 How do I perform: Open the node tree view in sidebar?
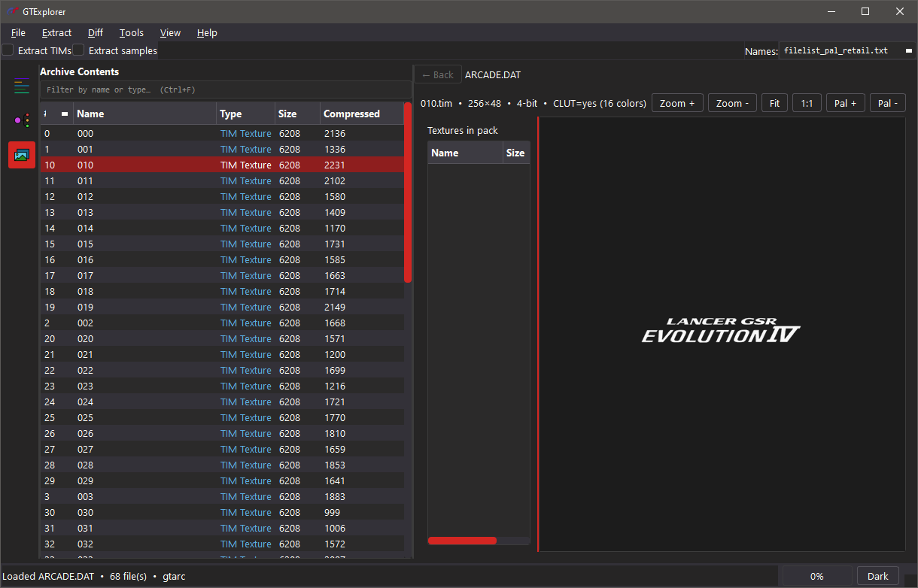(x=22, y=120)
